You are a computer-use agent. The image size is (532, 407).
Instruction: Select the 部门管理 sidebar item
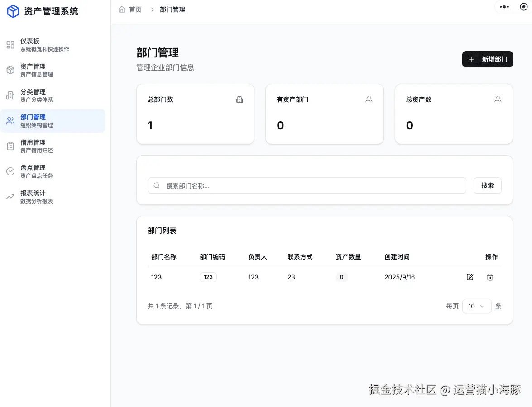pos(53,121)
